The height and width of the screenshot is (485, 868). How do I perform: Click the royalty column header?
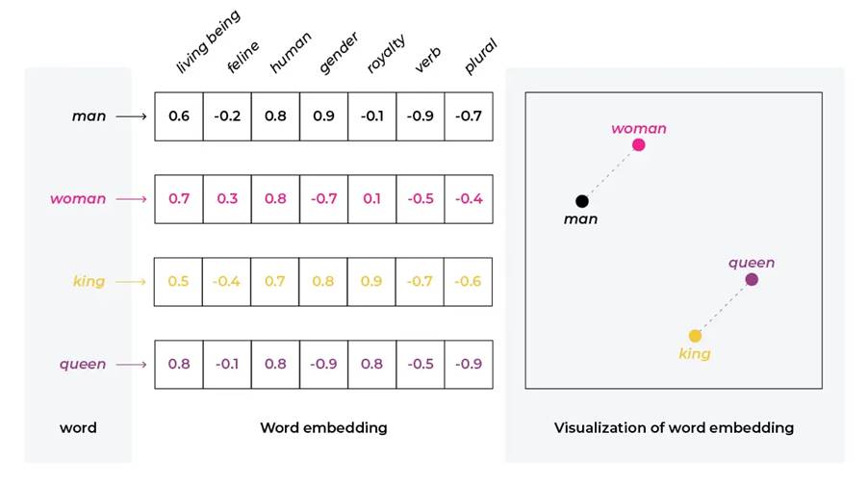pos(386,54)
